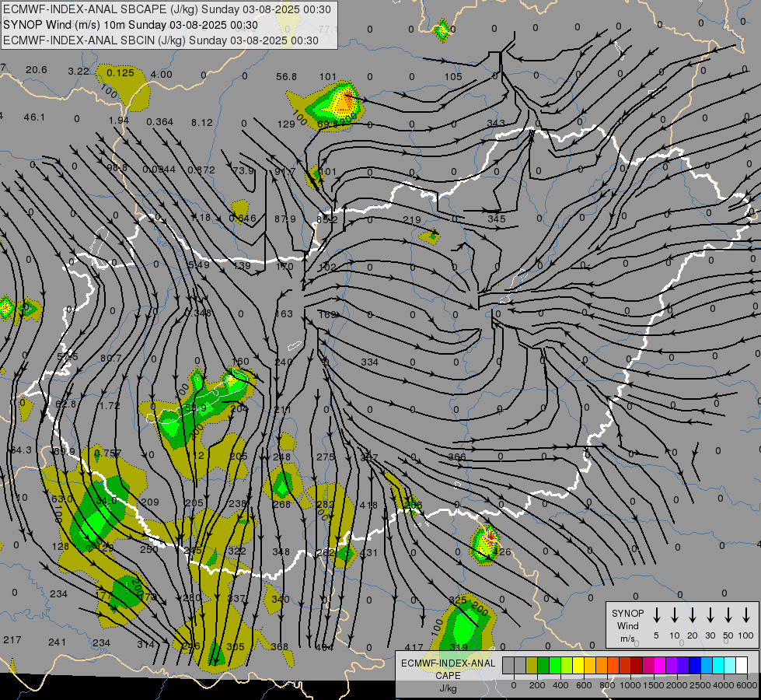Click the map value 319
Viewport: 761px width, 700px height.
pos(458,647)
